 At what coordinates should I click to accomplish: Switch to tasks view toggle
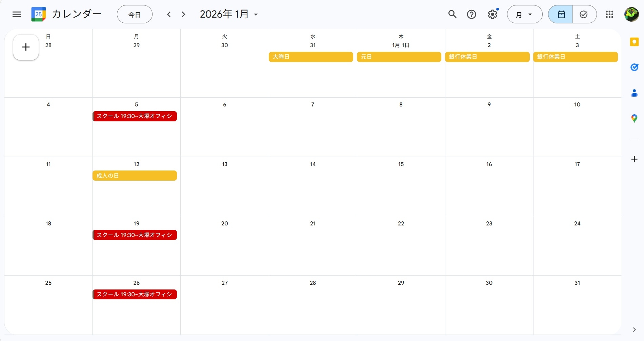584,14
